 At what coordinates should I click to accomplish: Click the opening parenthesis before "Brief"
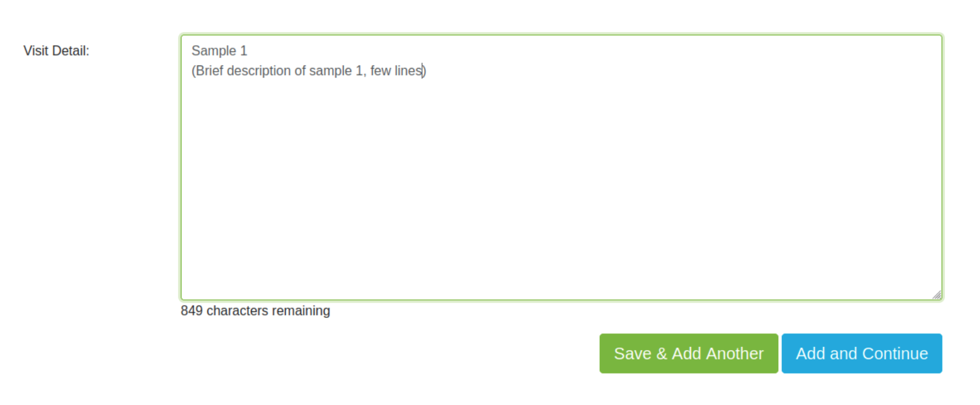[x=194, y=71]
